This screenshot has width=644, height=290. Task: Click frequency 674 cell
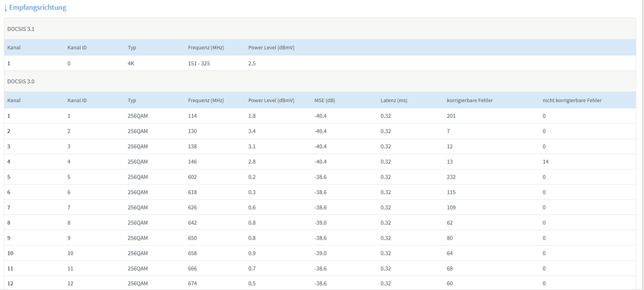pyautogui.click(x=193, y=284)
